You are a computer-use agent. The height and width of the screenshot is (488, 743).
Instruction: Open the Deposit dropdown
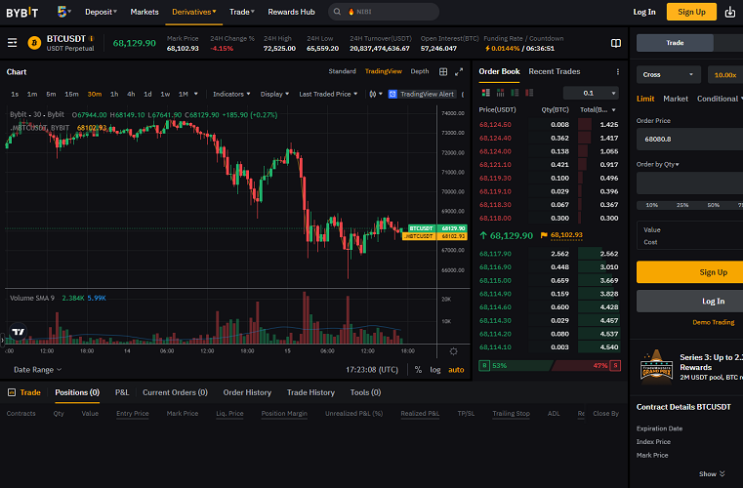100,12
